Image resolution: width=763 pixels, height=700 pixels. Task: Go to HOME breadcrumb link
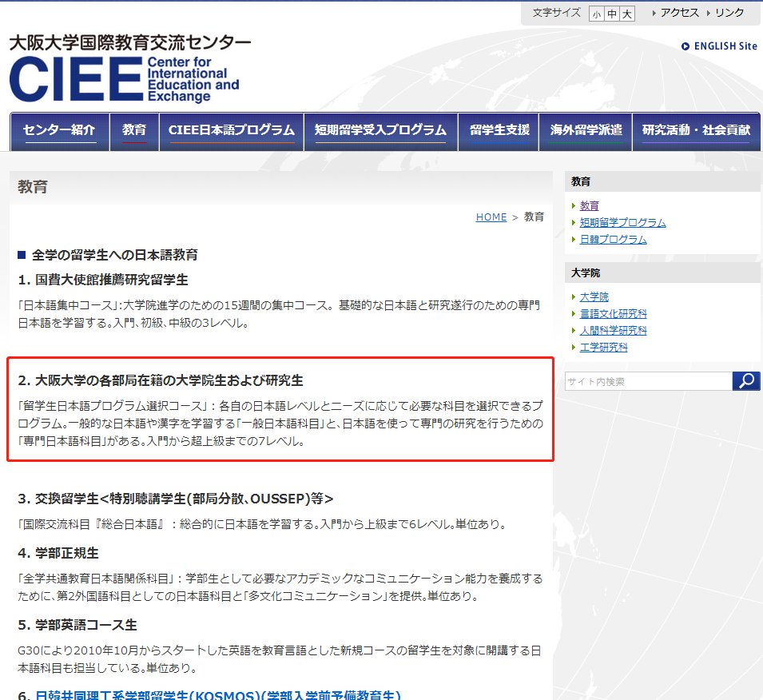(491, 217)
